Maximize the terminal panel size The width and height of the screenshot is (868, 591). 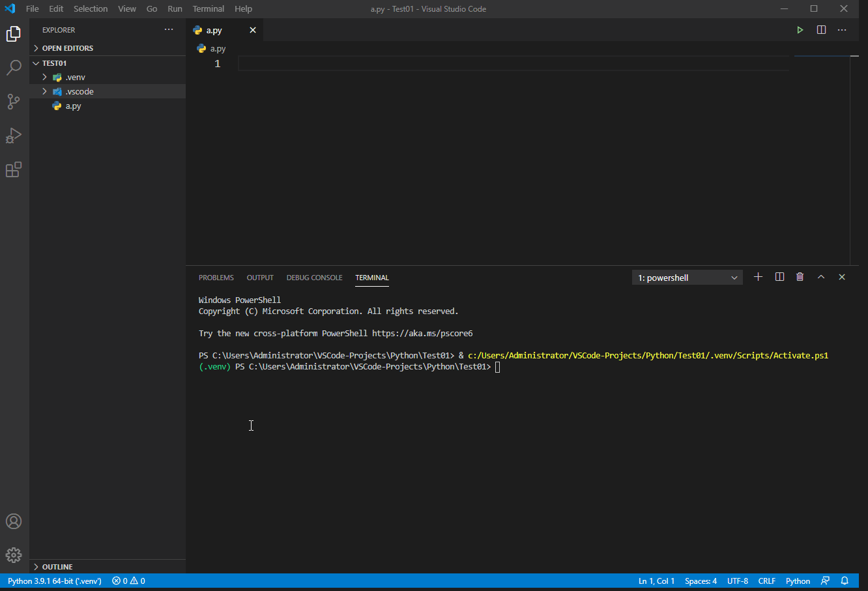click(x=821, y=277)
